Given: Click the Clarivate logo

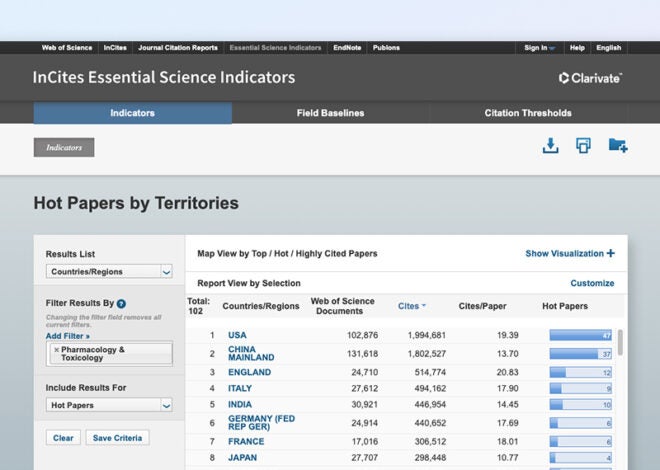Looking at the screenshot, I should point(590,77).
